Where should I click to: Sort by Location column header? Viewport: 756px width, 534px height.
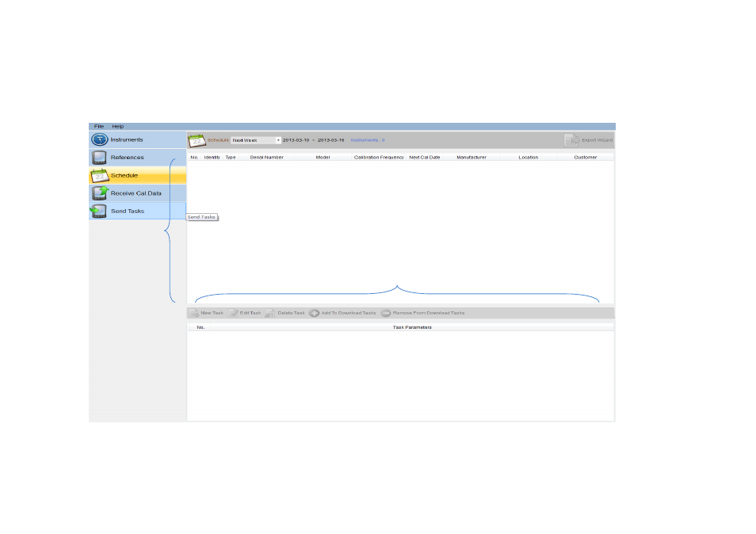[x=529, y=158]
